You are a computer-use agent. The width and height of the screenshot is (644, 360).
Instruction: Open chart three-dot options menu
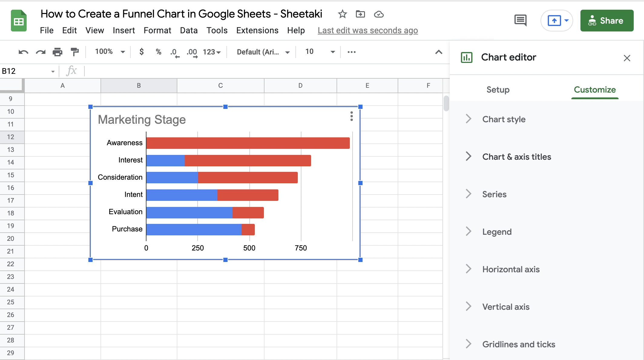(x=351, y=116)
